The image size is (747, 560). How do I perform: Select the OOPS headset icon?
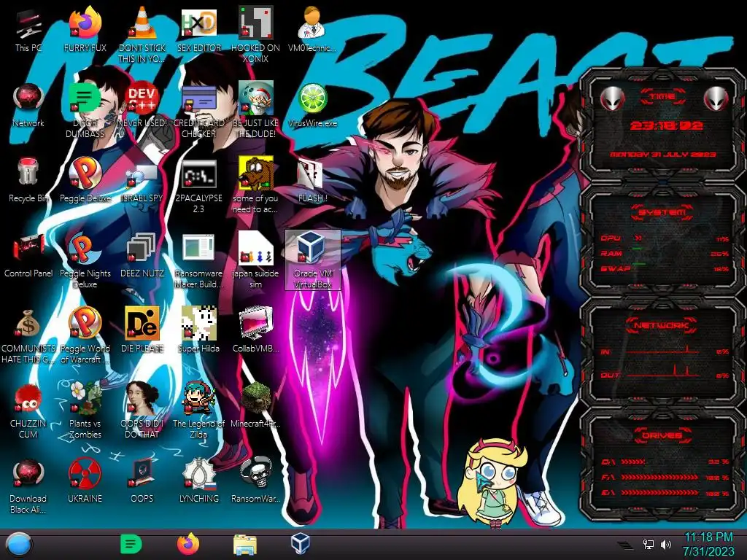142,481
